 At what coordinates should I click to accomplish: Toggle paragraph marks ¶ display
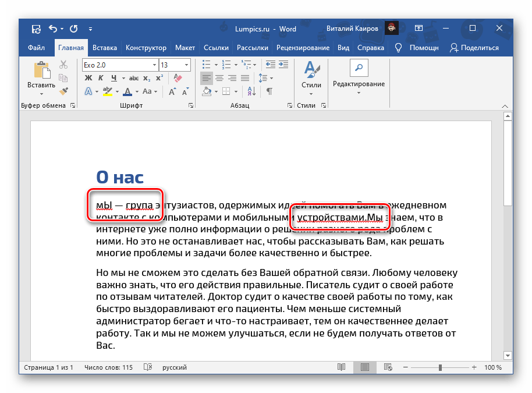[269, 91]
